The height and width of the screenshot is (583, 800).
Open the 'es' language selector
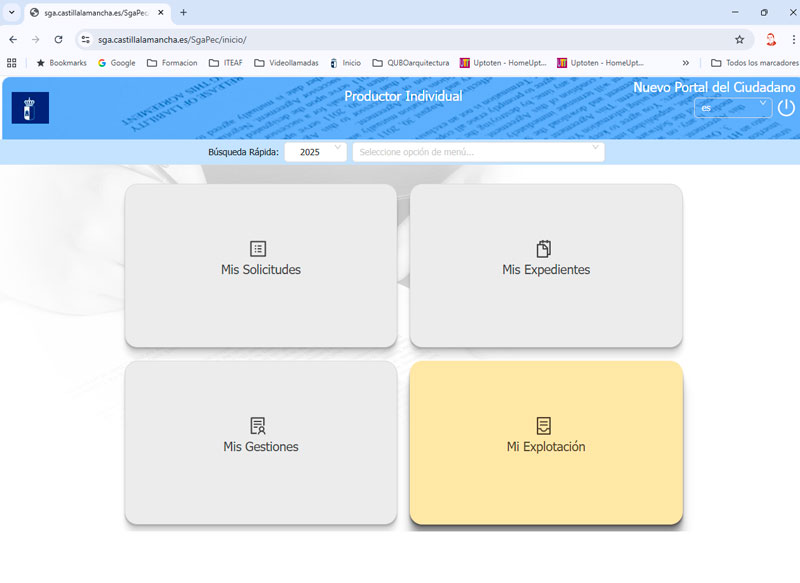click(732, 107)
